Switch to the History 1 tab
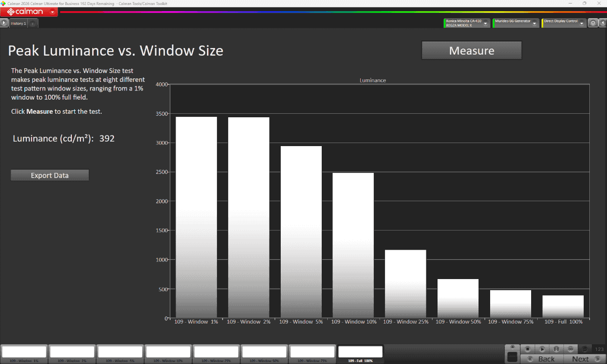The width and height of the screenshot is (607, 364). click(x=19, y=23)
